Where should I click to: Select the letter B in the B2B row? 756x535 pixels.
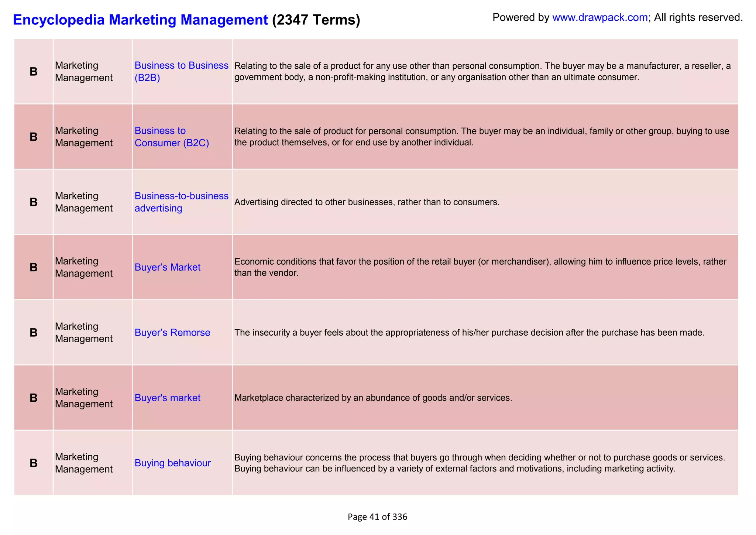(34, 72)
